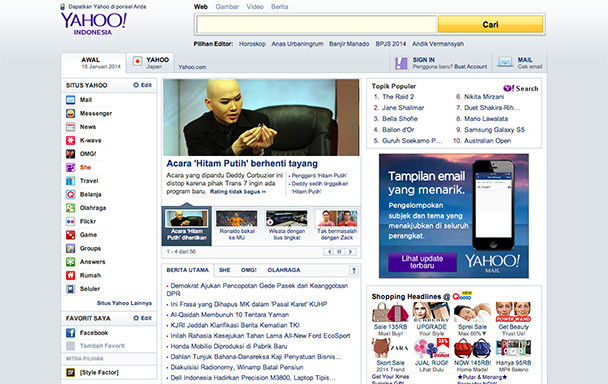608x384 pixels.
Task: Pause the news carousel
Action: coord(339,252)
